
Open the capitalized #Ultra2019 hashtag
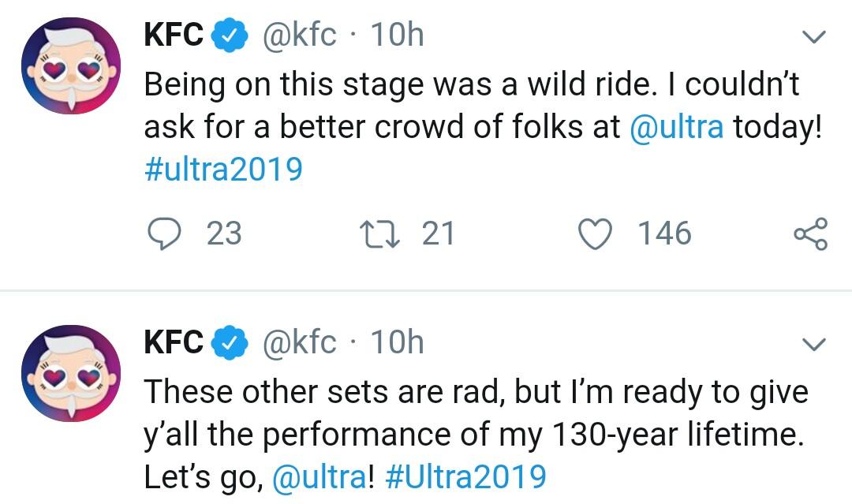pos(467,476)
